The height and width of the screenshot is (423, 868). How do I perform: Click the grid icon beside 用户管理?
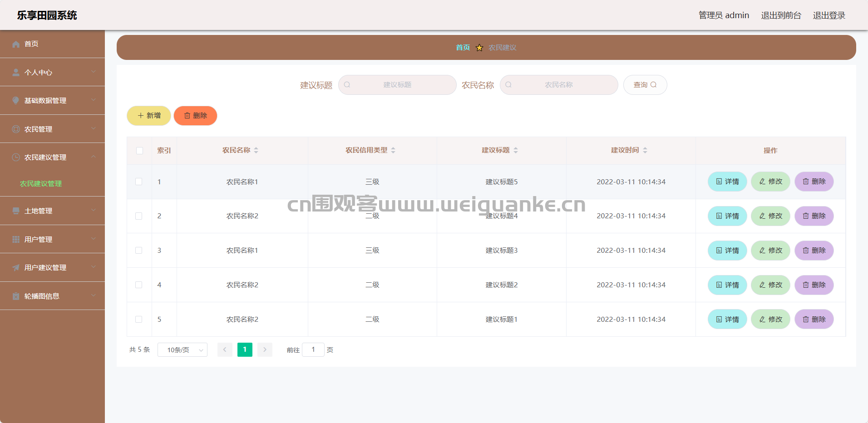click(16, 240)
